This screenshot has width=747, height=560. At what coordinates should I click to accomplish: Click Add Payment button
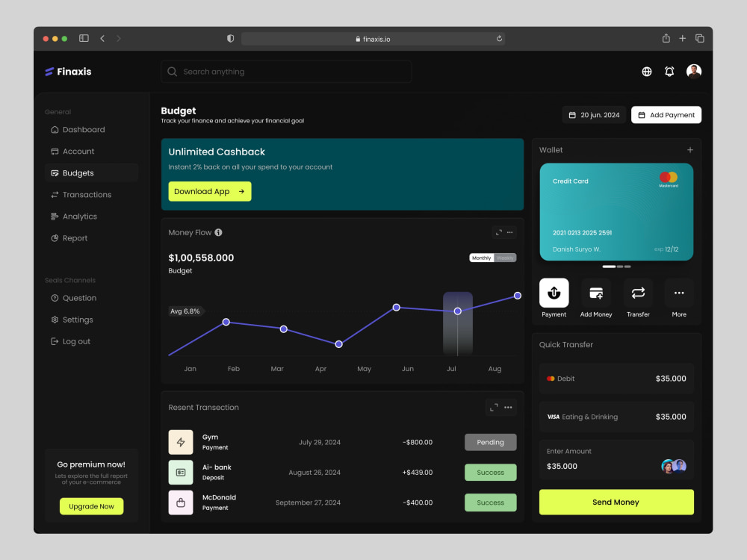[x=666, y=115]
